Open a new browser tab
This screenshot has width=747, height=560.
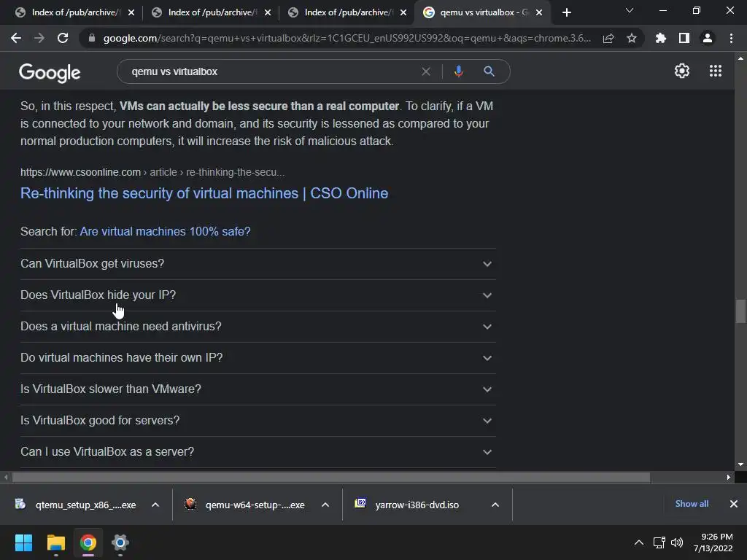(566, 12)
